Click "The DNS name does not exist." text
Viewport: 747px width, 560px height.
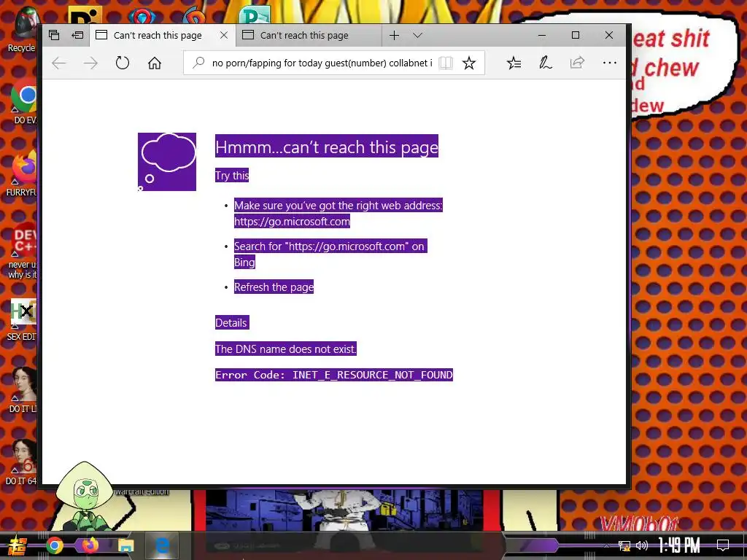pos(286,349)
